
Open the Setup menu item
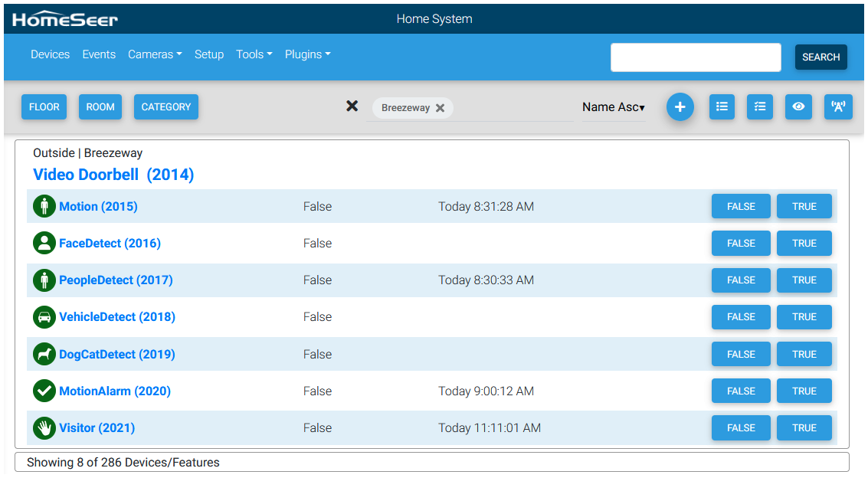209,54
